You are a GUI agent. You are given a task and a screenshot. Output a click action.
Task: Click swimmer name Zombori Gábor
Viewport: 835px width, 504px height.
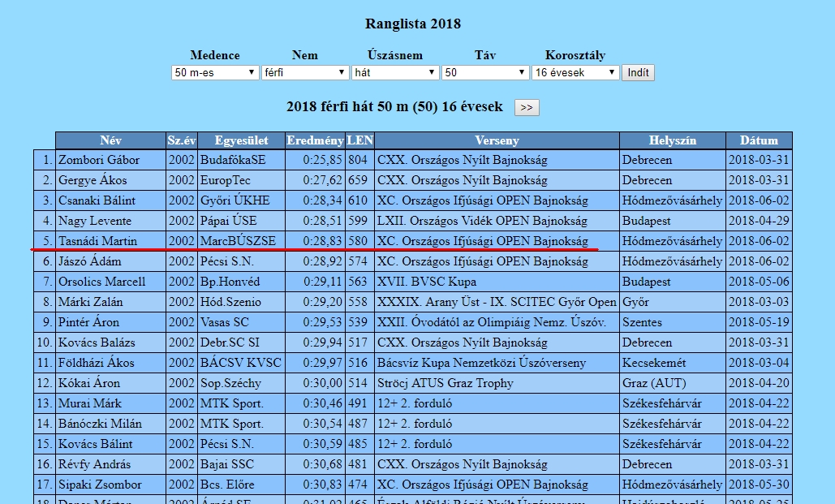pyautogui.click(x=99, y=161)
